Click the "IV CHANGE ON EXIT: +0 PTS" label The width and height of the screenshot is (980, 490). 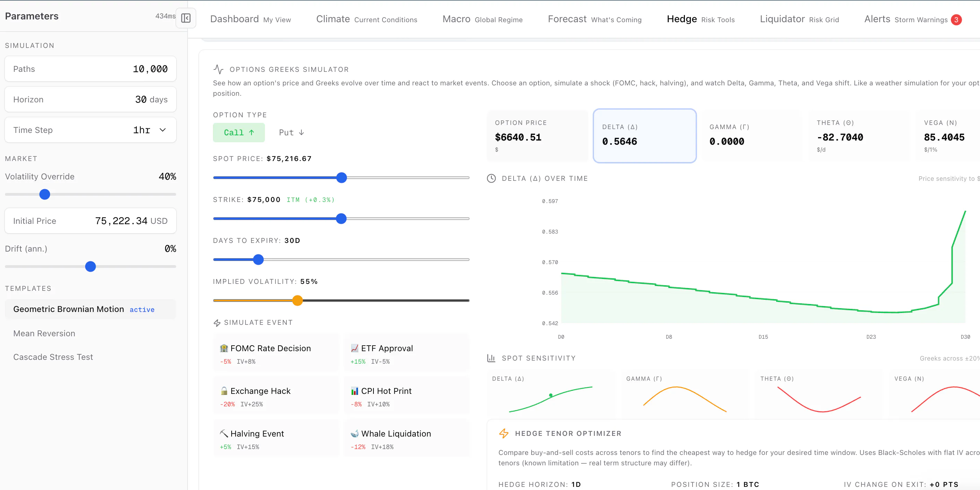(901, 484)
